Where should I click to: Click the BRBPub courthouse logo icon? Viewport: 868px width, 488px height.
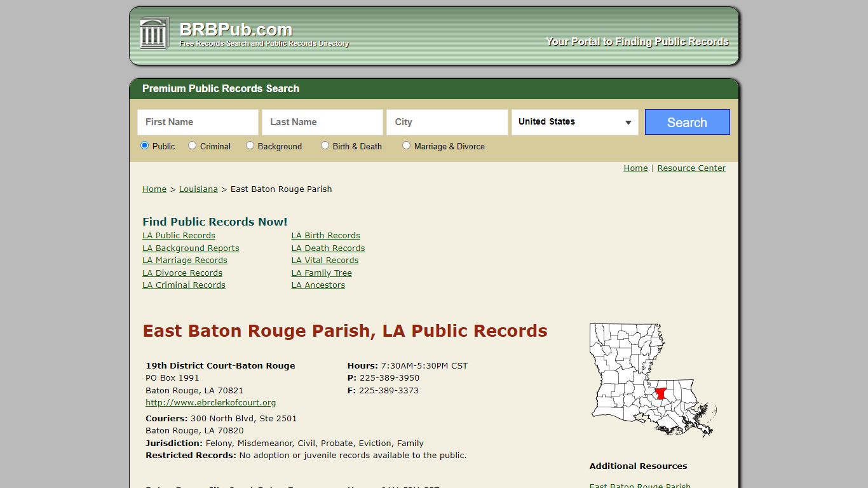154,34
